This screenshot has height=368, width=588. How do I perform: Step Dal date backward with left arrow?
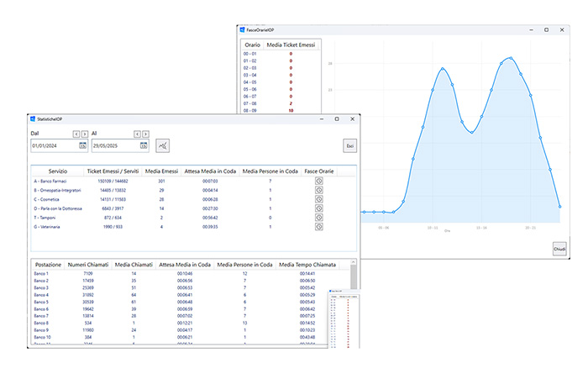tap(76, 134)
